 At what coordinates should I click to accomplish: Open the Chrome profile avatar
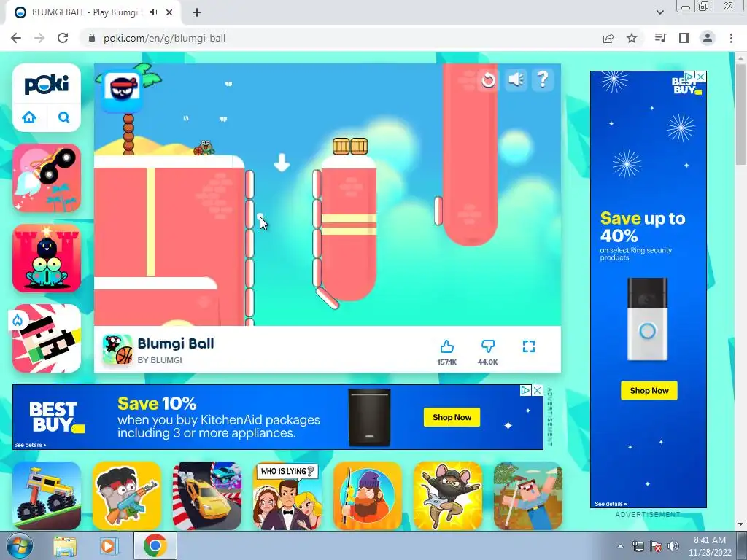click(x=708, y=38)
